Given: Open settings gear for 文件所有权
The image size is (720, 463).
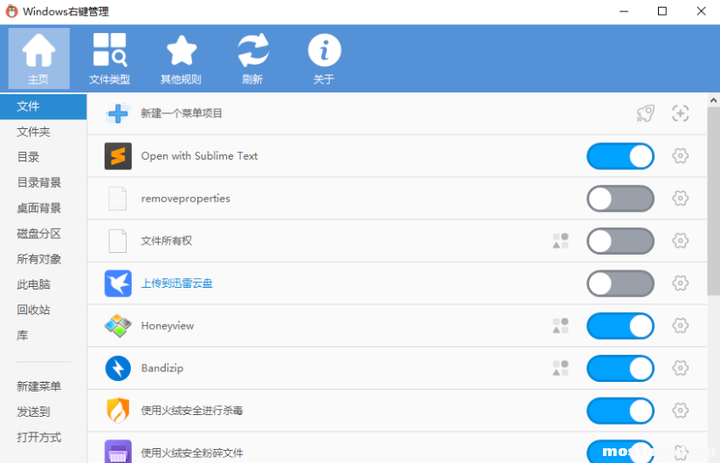Looking at the screenshot, I should [x=680, y=241].
